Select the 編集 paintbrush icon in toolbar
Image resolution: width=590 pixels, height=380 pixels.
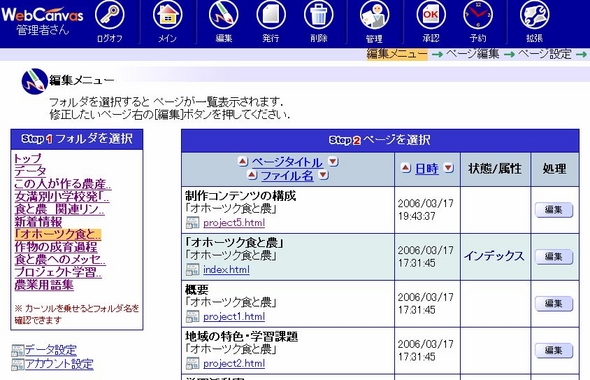(x=224, y=15)
